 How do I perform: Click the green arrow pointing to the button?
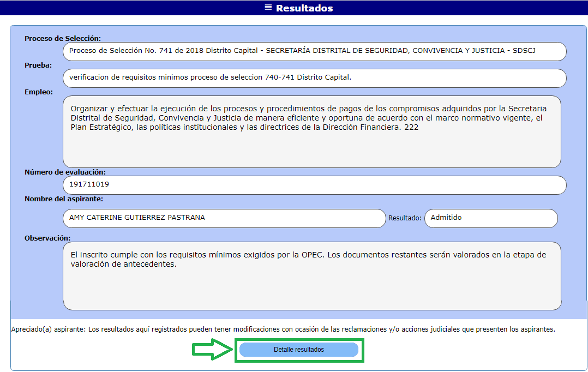(213, 350)
